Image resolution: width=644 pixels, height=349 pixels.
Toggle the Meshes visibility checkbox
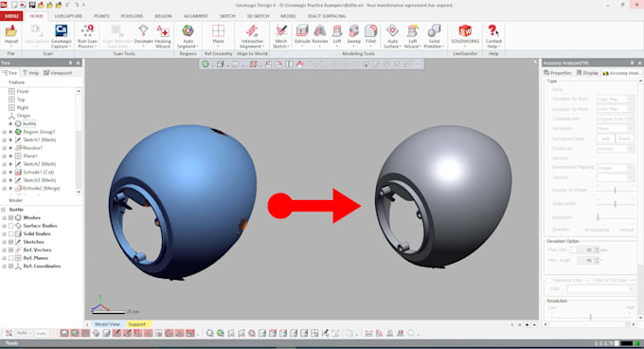pyautogui.click(x=11, y=218)
